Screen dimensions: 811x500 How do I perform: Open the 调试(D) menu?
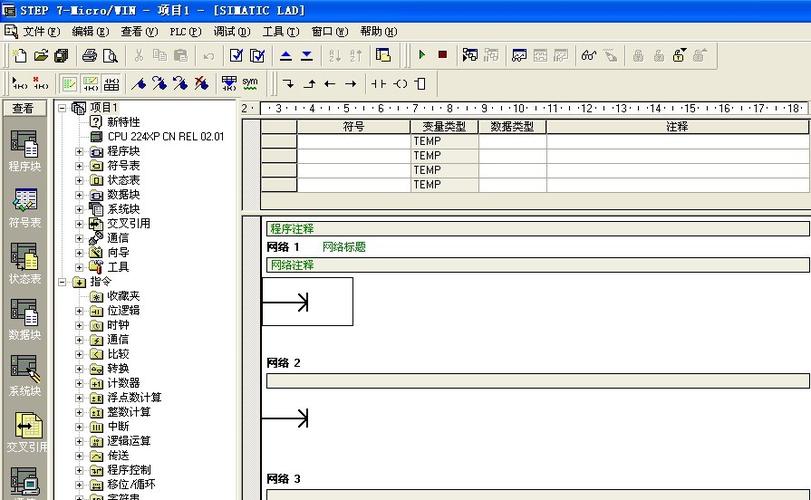tap(232, 32)
